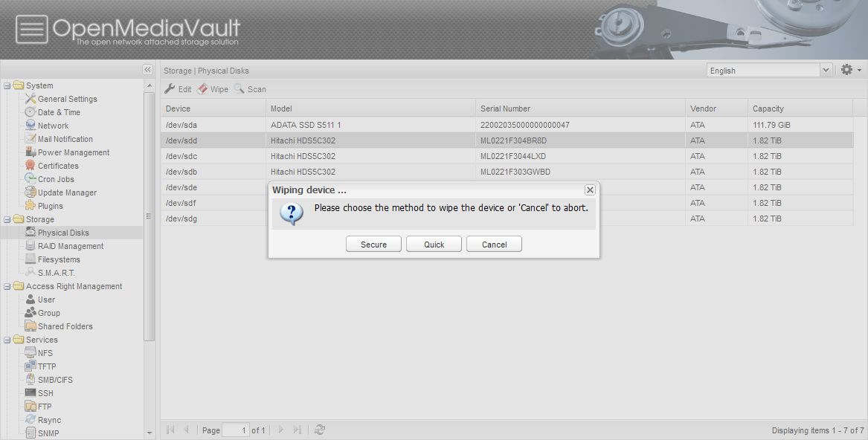
Task: Open Rsync sync icon
Action: (30, 419)
